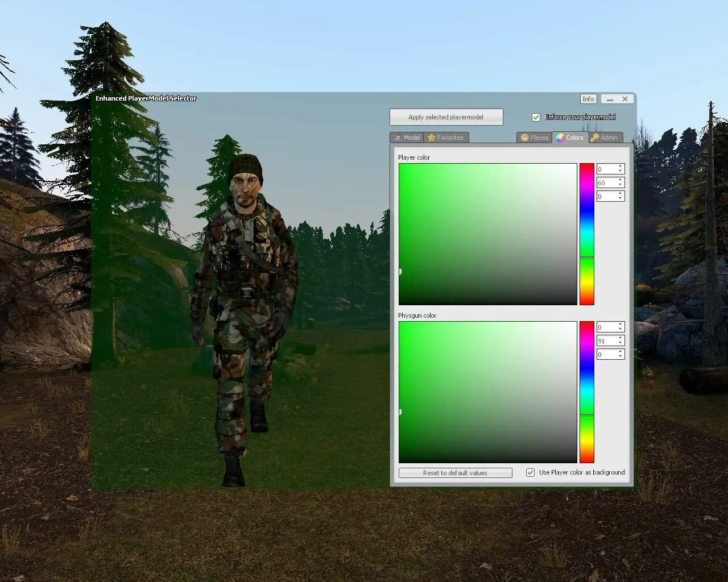Click the Player color hue bar
This screenshot has height=582, width=728.
point(586,234)
